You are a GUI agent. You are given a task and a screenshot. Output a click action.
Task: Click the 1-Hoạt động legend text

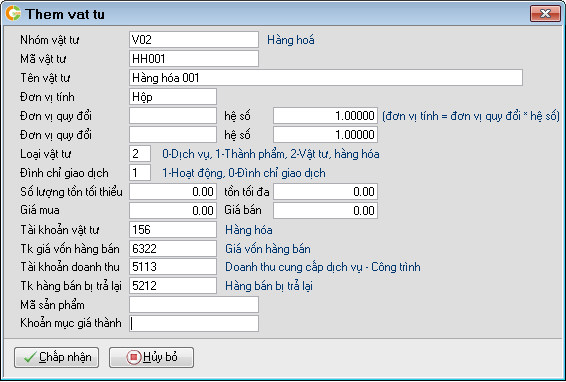coord(244,173)
